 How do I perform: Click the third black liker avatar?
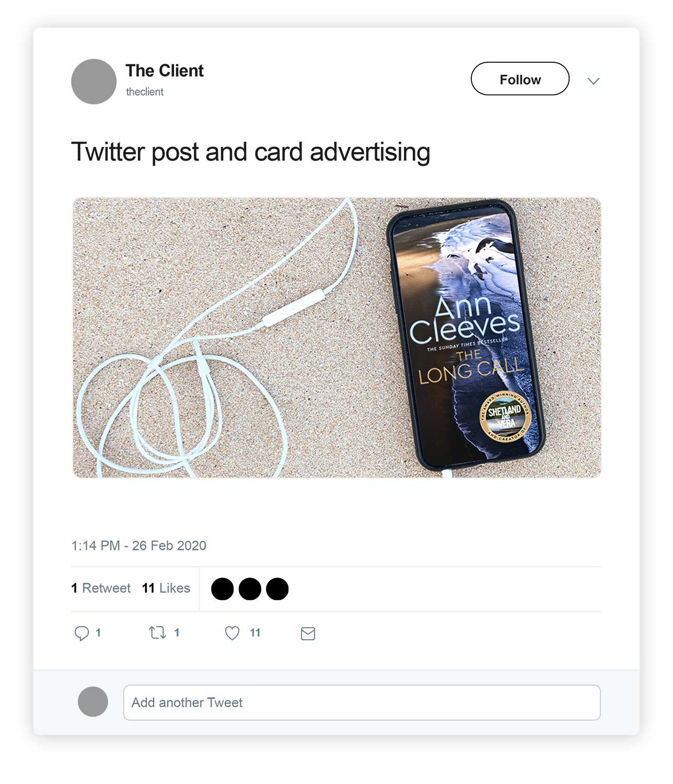(x=277, y=589)
